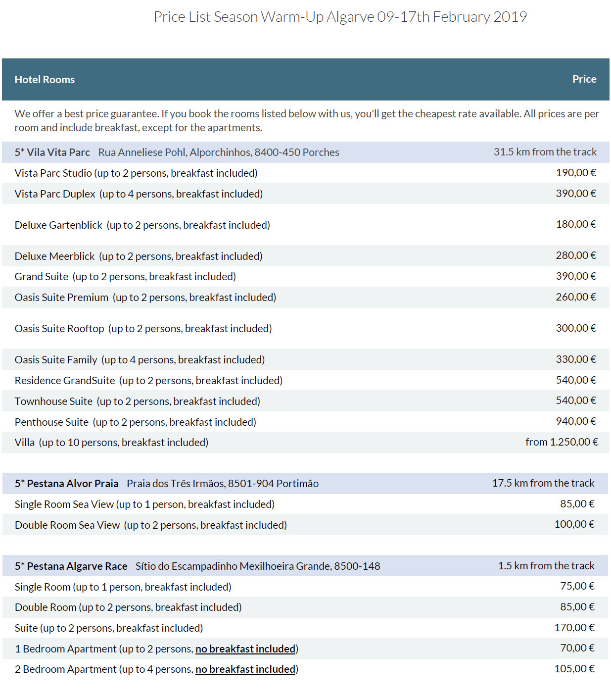Click the 5* Pestana Alvor Praia hotel name

pyautogui.click(x=67, y=484)
